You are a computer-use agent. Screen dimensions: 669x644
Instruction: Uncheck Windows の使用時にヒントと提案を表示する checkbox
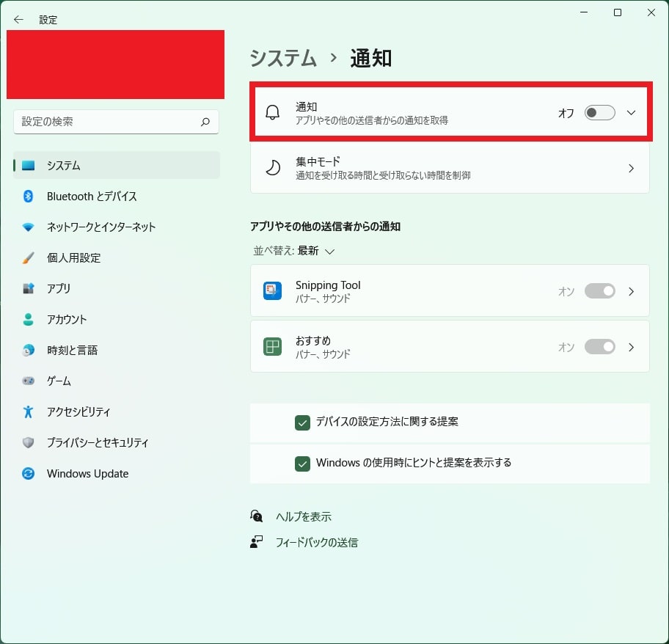pyautogui.click(x=302, y=464)
